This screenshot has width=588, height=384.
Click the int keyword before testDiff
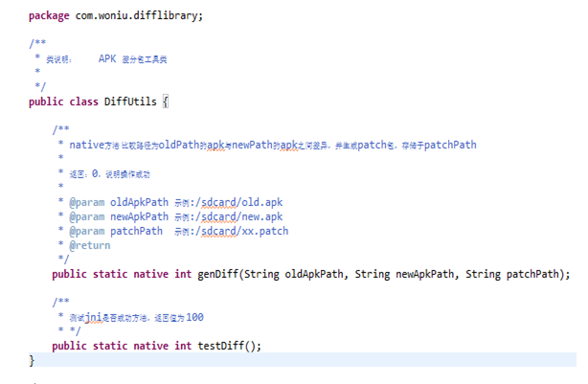pos(183,346)
